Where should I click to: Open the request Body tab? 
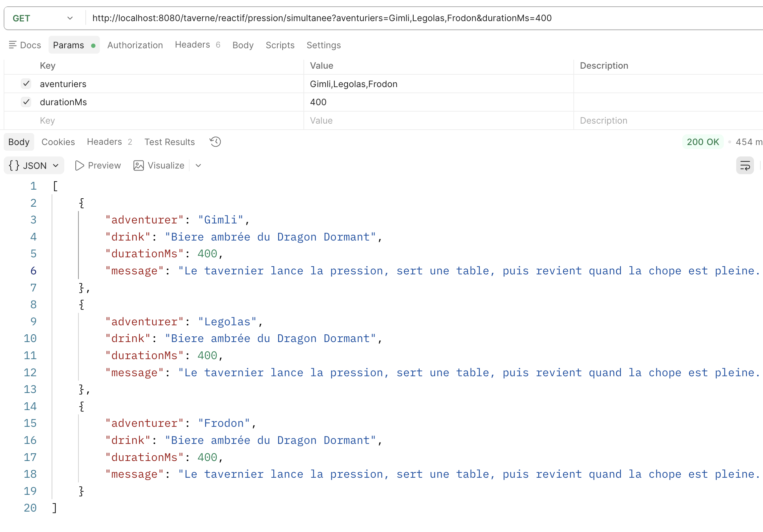click(243, 45)
